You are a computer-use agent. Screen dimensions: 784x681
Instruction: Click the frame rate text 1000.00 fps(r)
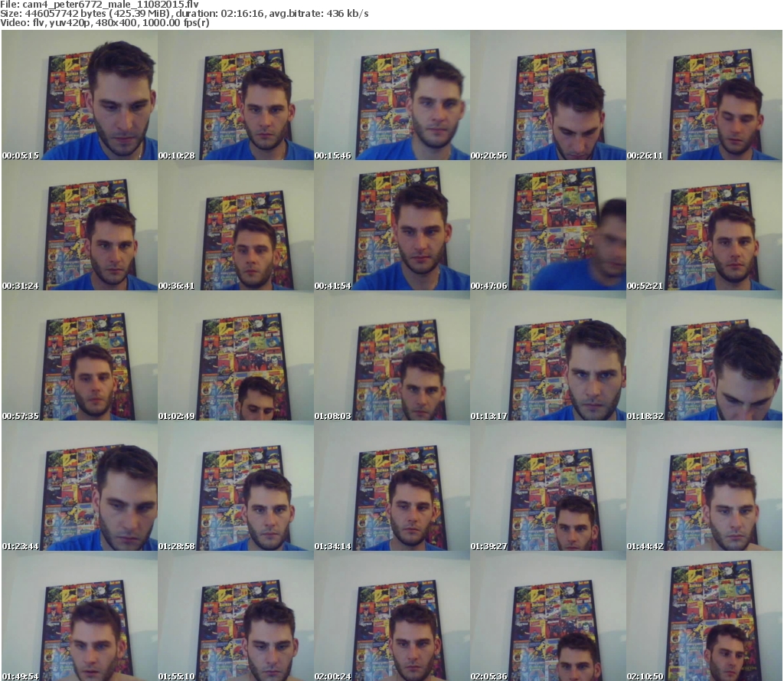(x=175, y=23)
